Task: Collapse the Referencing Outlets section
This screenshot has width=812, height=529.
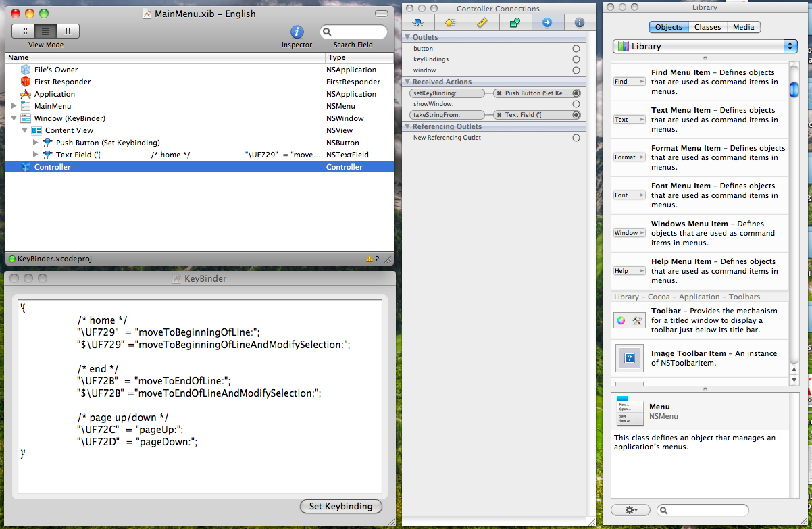Action: point(407,127)
